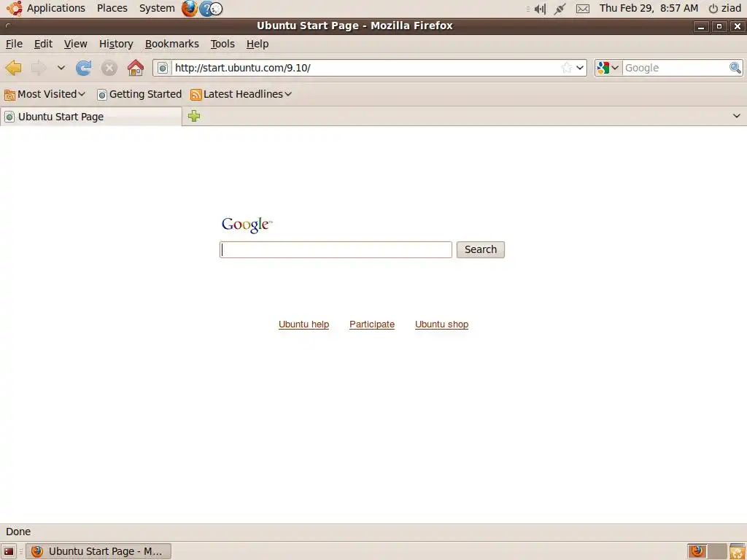Open the ziad user session menu
This screenshot has width=747, height=560.
[724, 9]
